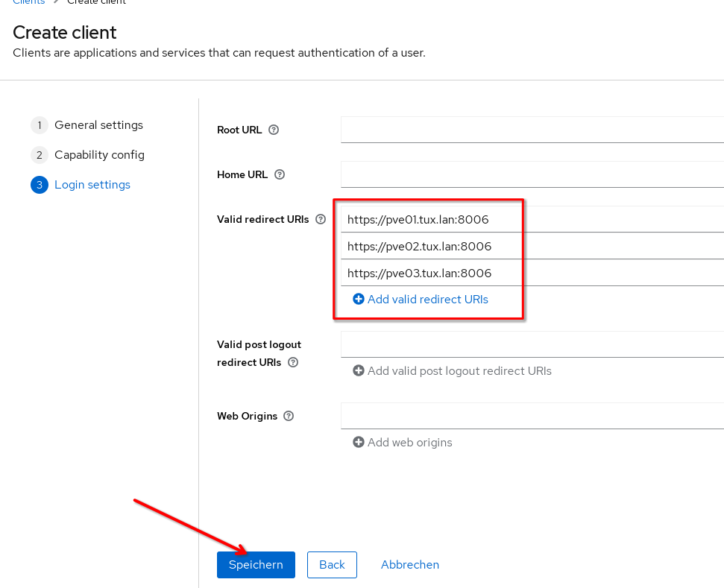The height and width of the screenshot is (588, 724).
Task: Select Login settings wizard step
Action: [x=92, y=185]
